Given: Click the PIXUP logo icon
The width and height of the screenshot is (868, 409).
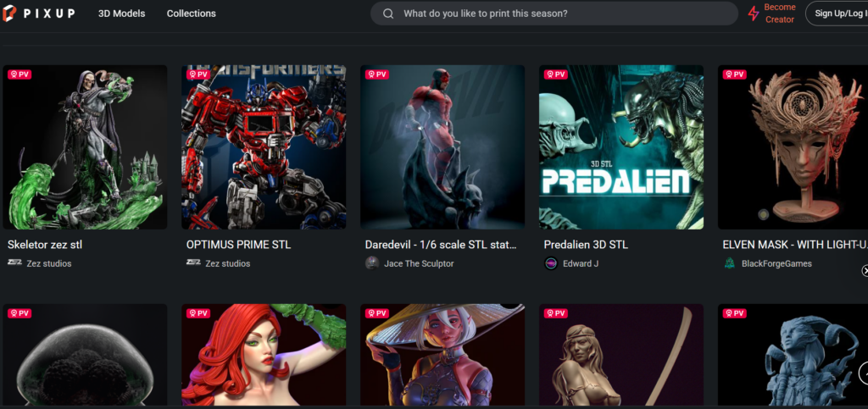Looking at the screenshot, I should click(8, 14).
